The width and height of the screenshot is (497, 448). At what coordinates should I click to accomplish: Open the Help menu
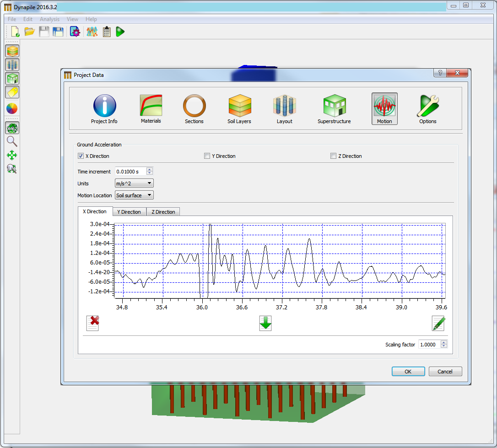(91, 19)
